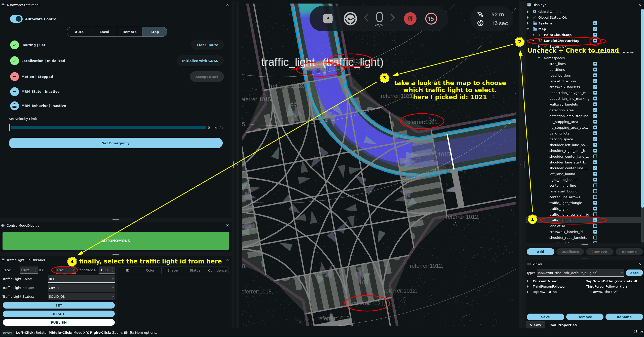Click the left turn signal arrow

click(x=366, y=18)
